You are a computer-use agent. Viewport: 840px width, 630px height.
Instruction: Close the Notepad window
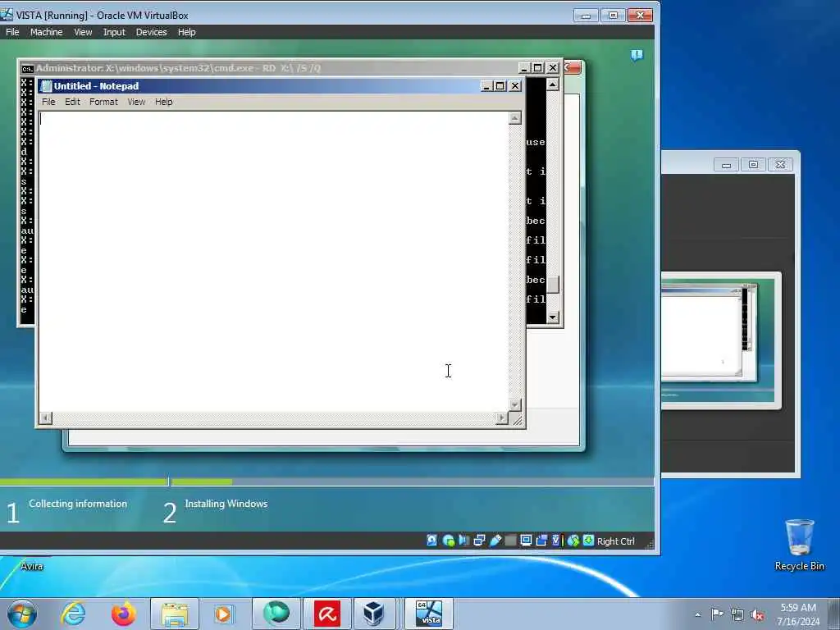515,85
